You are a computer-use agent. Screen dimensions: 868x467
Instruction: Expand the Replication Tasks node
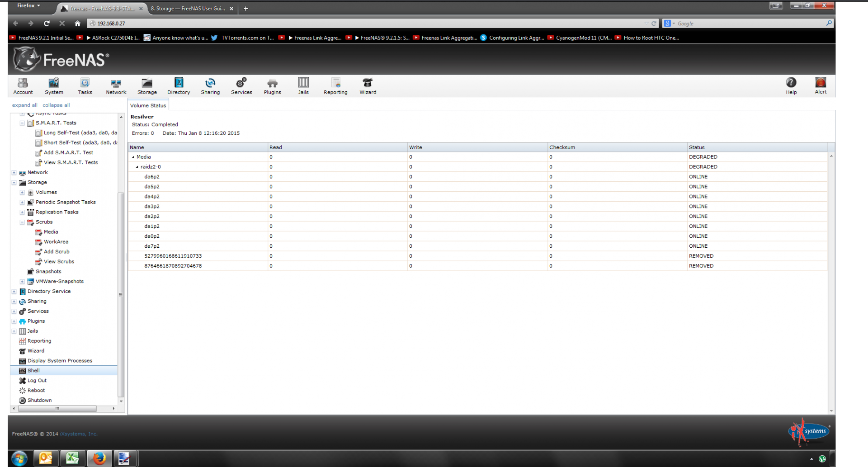(22, 212)
